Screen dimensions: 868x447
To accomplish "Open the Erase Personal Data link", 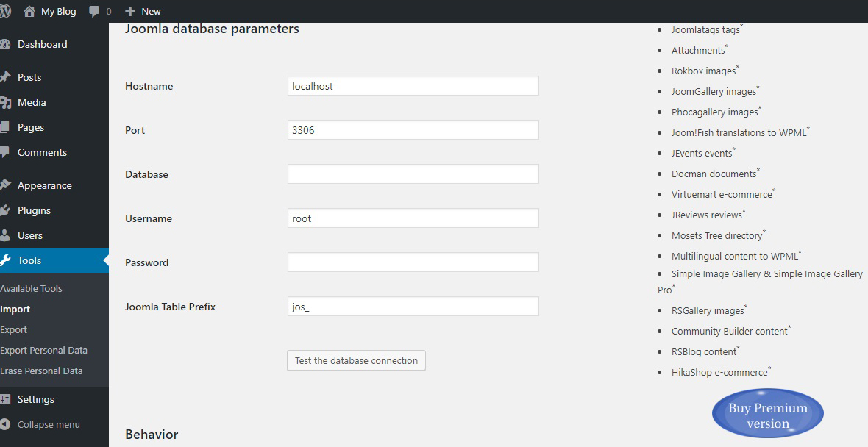I will click(x=41, y=371).
